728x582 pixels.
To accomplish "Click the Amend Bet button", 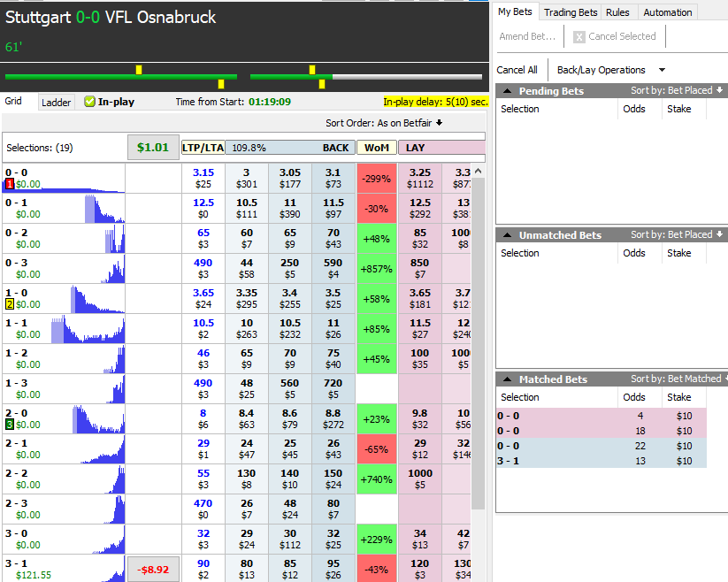I will point(527,36).
